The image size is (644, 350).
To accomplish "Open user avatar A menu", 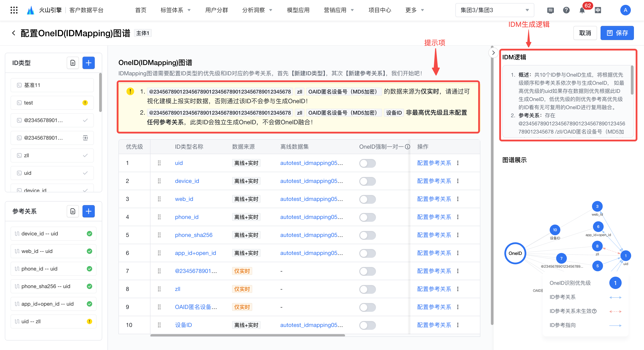I will tap(625, 10).
